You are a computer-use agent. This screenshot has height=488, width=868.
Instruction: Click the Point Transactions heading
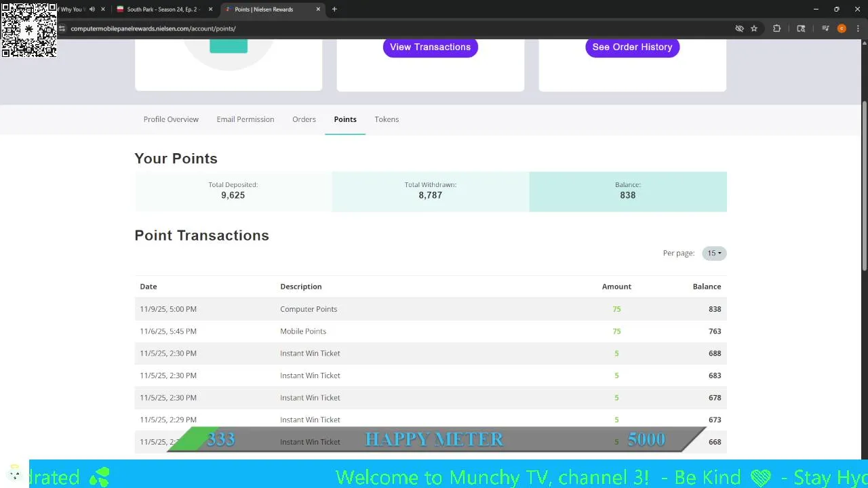click(x=201, y=235)
